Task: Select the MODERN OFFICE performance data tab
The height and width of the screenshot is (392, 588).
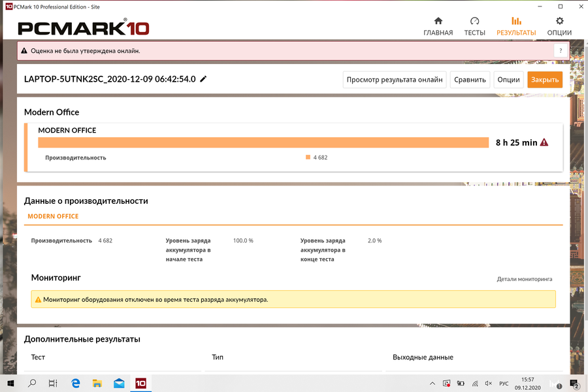Action: coord(53,216)
